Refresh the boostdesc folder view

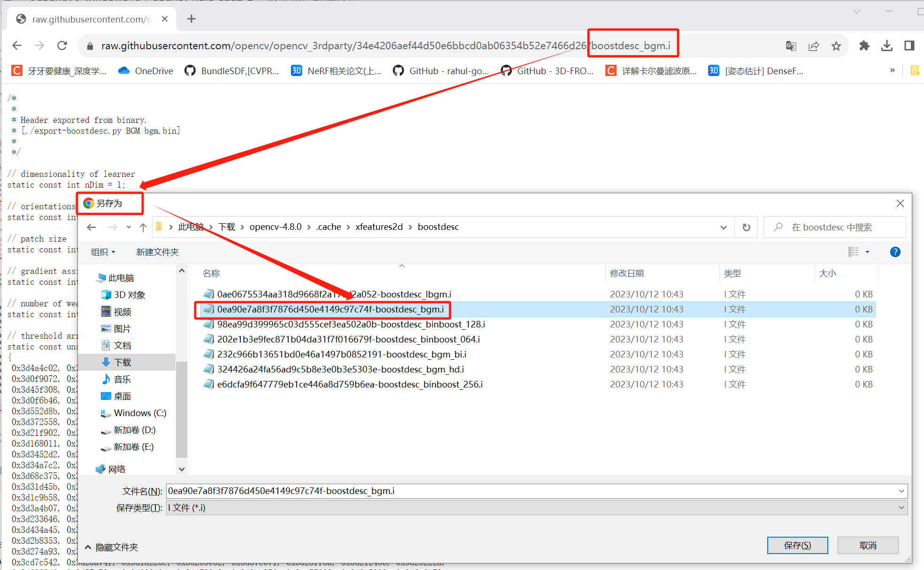[x=746, y=228]
